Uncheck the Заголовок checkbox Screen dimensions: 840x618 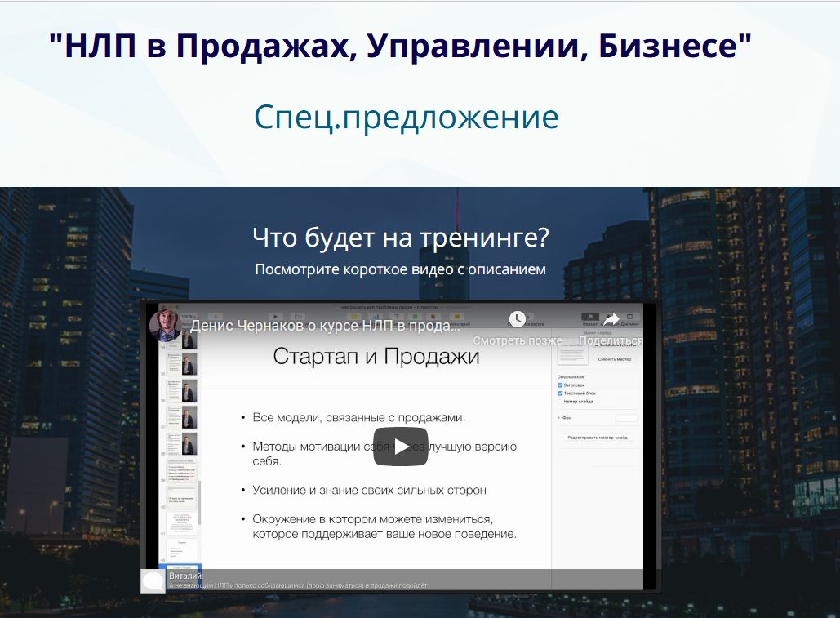[x=560, y=385]
